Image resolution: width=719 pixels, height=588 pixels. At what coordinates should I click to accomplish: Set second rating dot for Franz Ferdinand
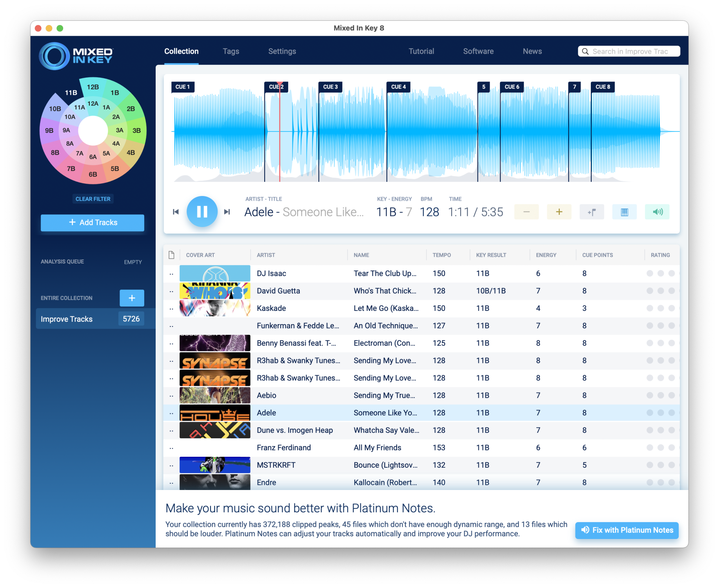661,447
